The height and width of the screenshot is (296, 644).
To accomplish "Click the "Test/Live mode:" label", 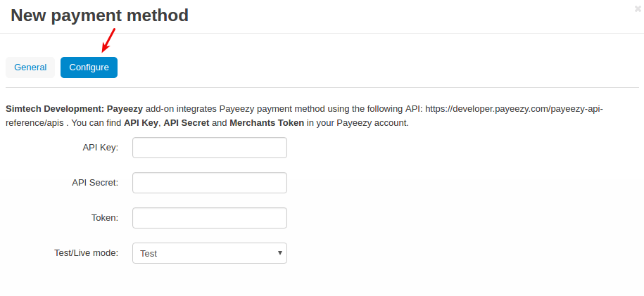I will coord(87,253).
